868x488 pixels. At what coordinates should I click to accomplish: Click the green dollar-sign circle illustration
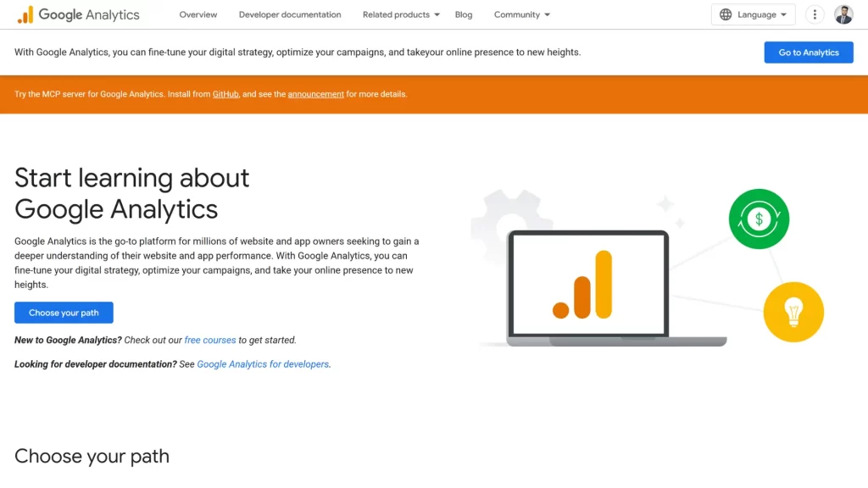tap(759, 219)
